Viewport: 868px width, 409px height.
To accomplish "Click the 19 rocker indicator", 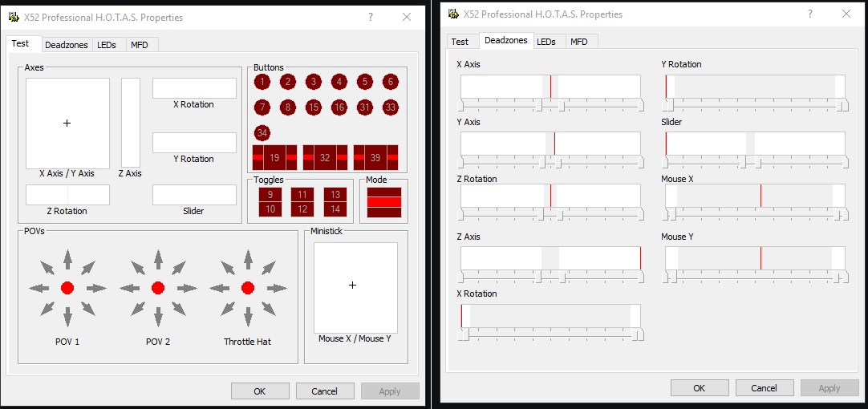I will (274, 158).
